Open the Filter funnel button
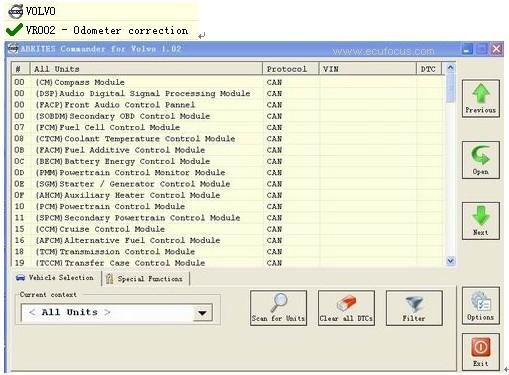The width and height of the screenshot is (509, 375). point(414,308)
